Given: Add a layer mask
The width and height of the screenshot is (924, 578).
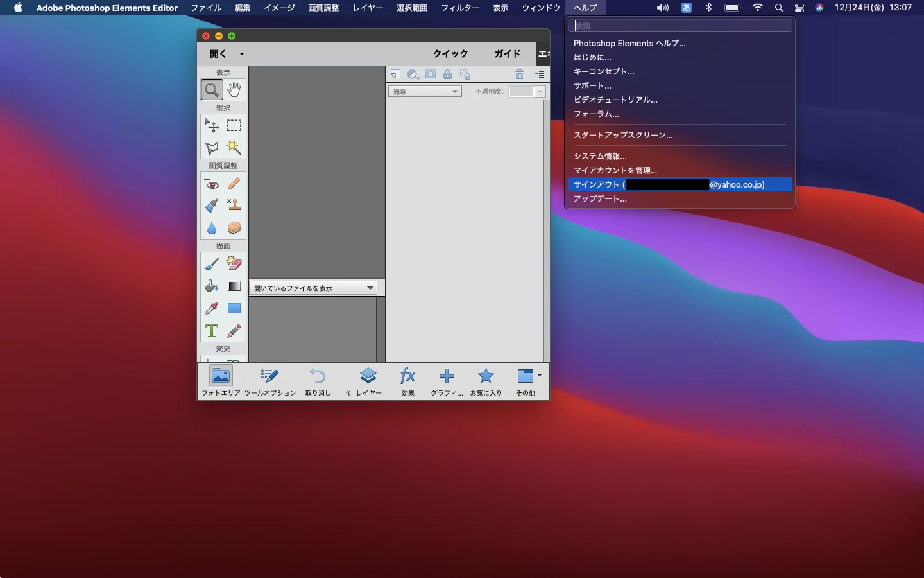Looking at the screenshot, I should tap(431, 74).
